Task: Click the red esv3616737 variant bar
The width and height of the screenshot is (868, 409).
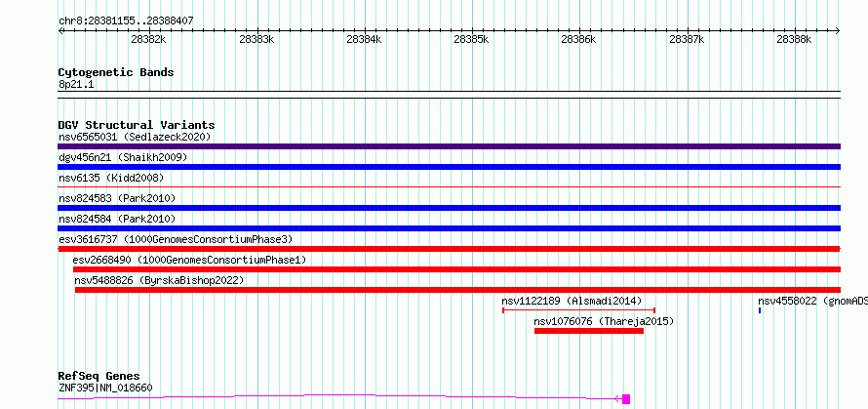Action: pos(449,249)
